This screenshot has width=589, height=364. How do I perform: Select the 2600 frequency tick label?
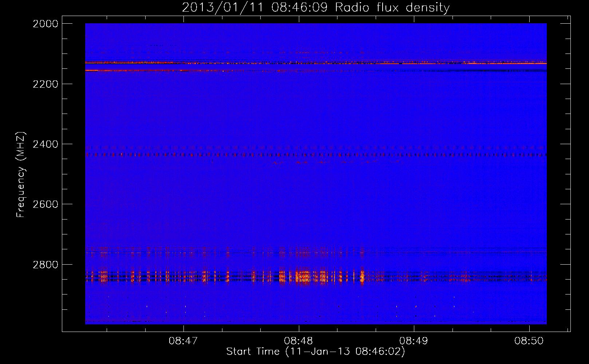[x=46, y=204]
